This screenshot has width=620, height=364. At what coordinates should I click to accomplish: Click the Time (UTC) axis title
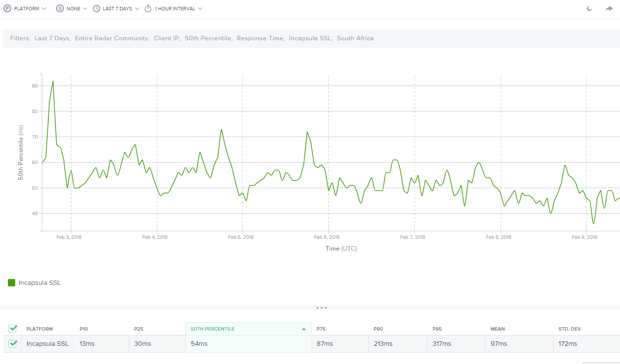point(341,249)
